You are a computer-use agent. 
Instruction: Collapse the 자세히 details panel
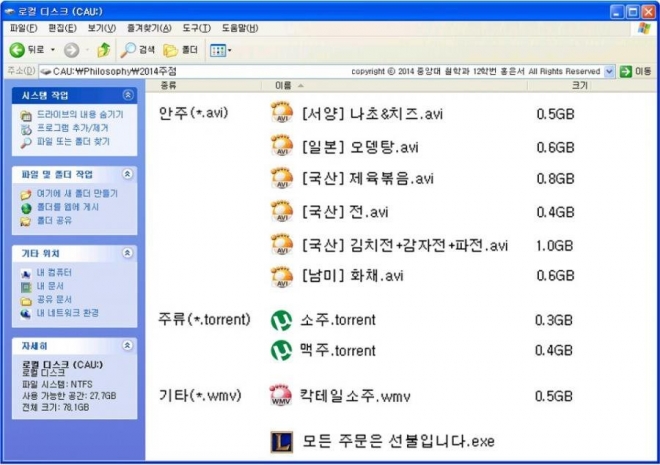(x=127, y=345)
